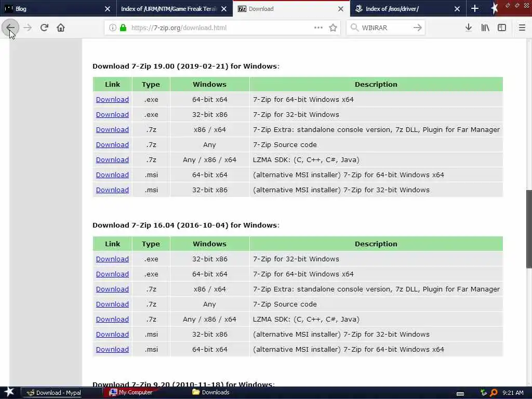This screenshot has width=532, height=399.
Task: Submit the WINRAR search with arrow
Action: [x=418, y=28]
